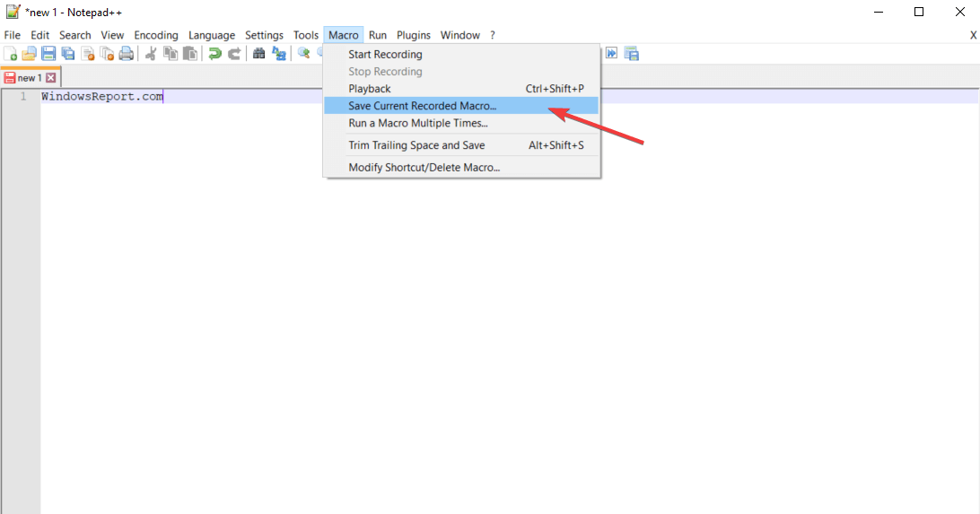Click the WindowsReport.com text in editor
Screen dimensions: 980x514
[102, 96]
